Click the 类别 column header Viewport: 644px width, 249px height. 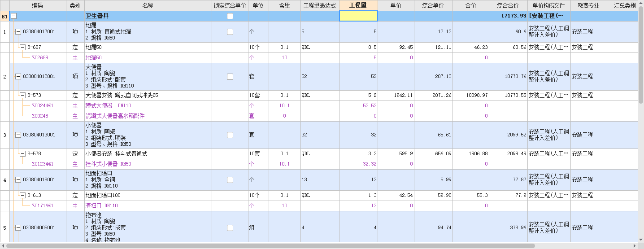75,5
